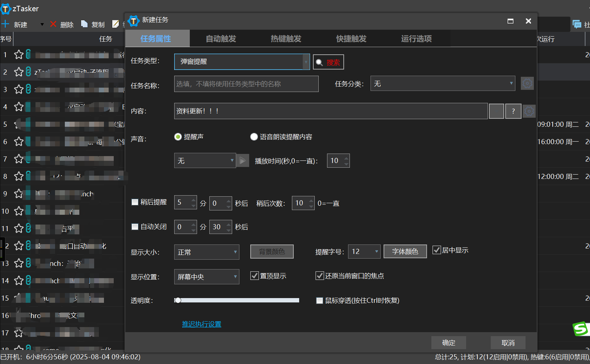Enable the 自动关闭 checkbox
Image resolution: width=590 pixels, height=364 pixels.
pyautogui.click(x=135, y=227)
